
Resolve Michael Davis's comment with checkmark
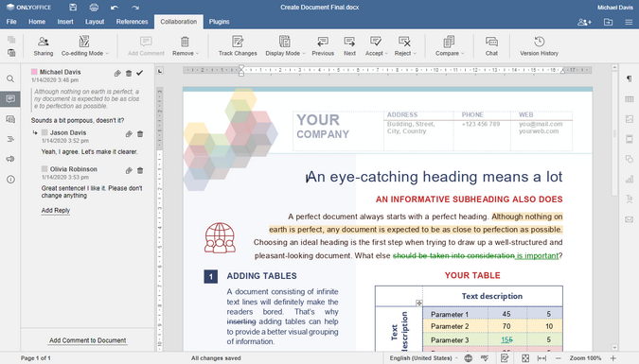click(140, 73)
